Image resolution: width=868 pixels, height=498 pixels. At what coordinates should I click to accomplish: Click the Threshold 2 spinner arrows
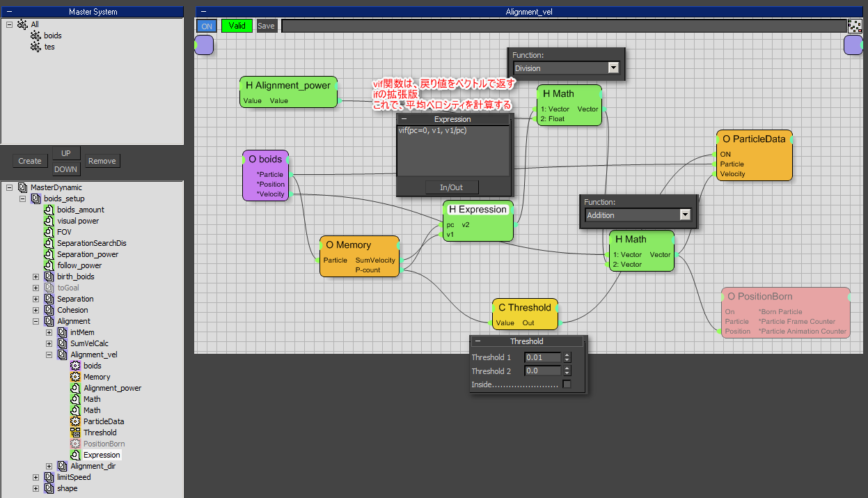567,371
